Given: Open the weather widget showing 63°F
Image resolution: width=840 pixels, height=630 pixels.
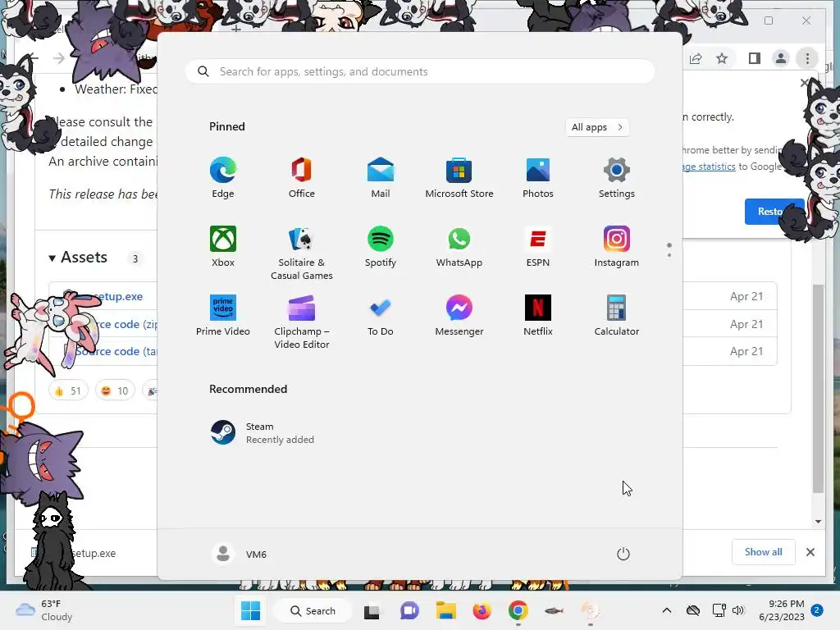Looking at the screenshot, I should pyautogui.click(x=44, y=610).
